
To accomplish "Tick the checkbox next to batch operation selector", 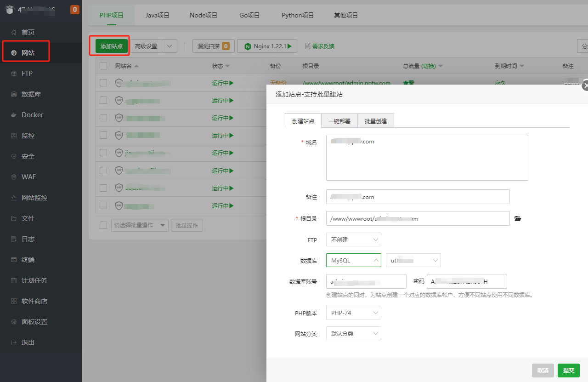I will (x=103, y=225).
